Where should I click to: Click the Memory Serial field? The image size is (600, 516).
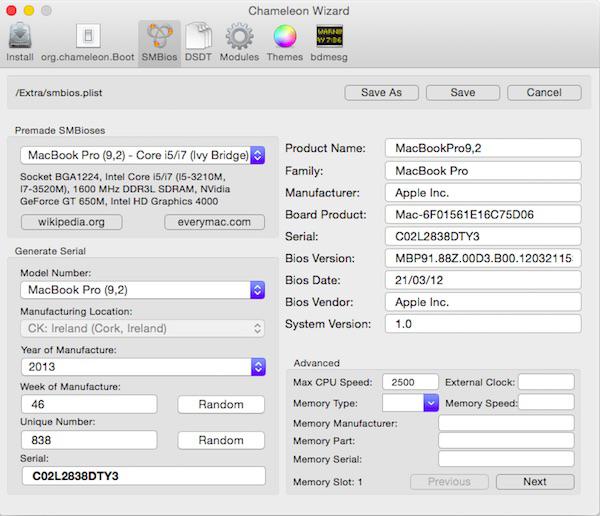click(x=506, y=459)
